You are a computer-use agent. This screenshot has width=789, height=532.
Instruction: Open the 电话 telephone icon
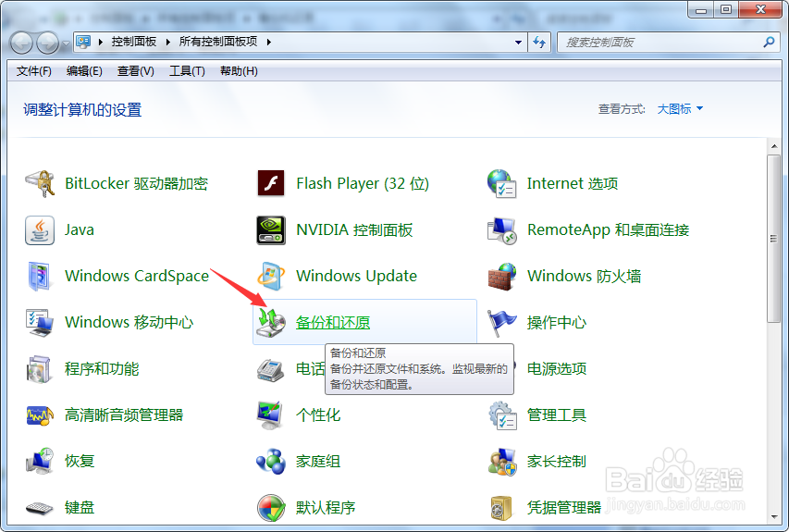(271, 370)
